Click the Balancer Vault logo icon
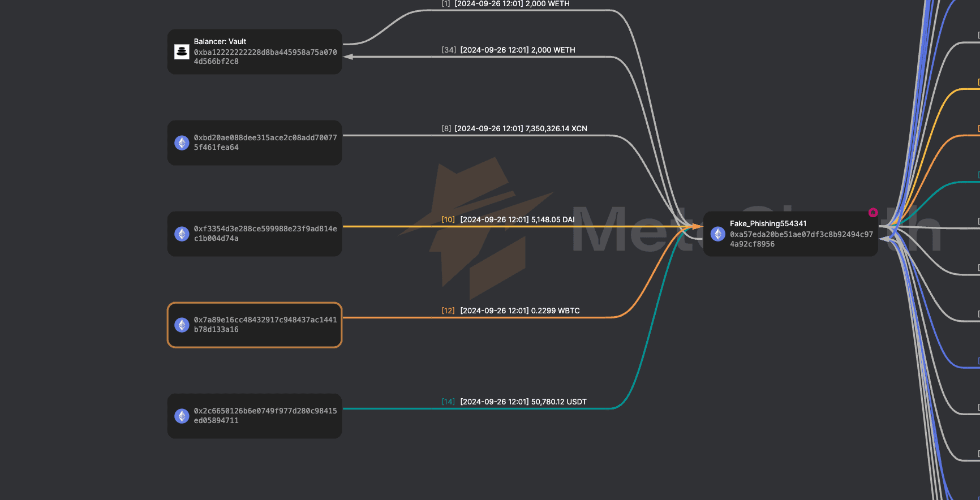The width and height of the screenshot is (980, 500). (182, 51)
